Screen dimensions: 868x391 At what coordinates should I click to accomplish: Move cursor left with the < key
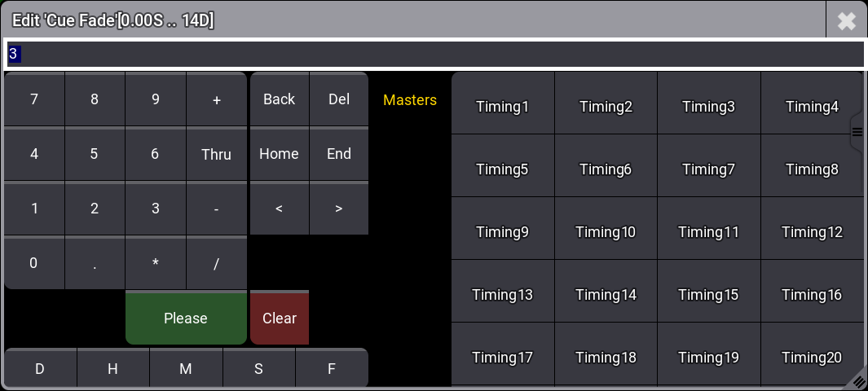click(280, 209)
